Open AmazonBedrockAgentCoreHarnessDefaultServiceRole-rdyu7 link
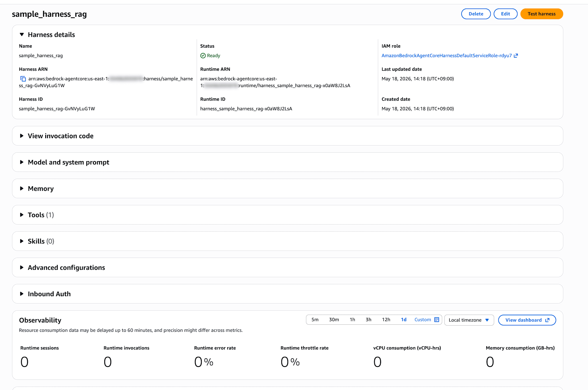Screen dimensions: 588x390 [447, 56]
